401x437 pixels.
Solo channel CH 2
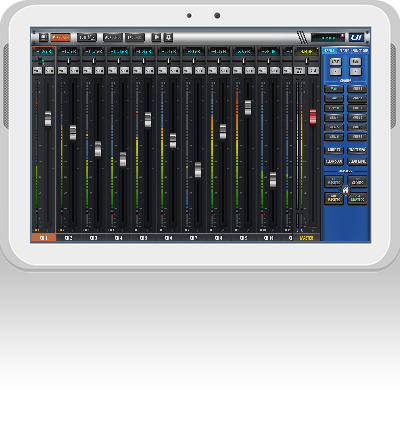coord(74,71)
